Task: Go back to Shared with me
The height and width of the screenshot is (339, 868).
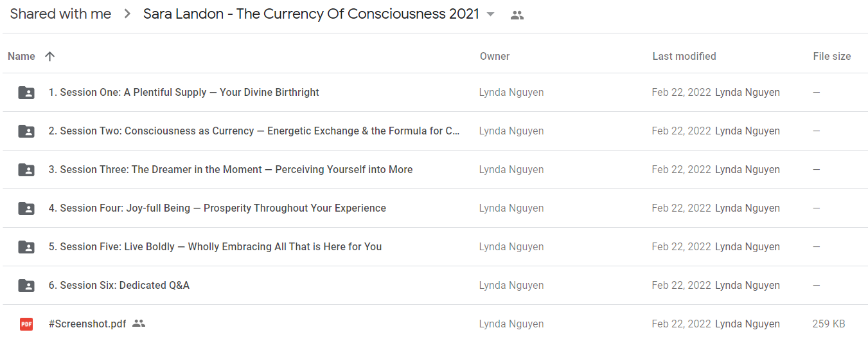Action: [x=60, y=14]
